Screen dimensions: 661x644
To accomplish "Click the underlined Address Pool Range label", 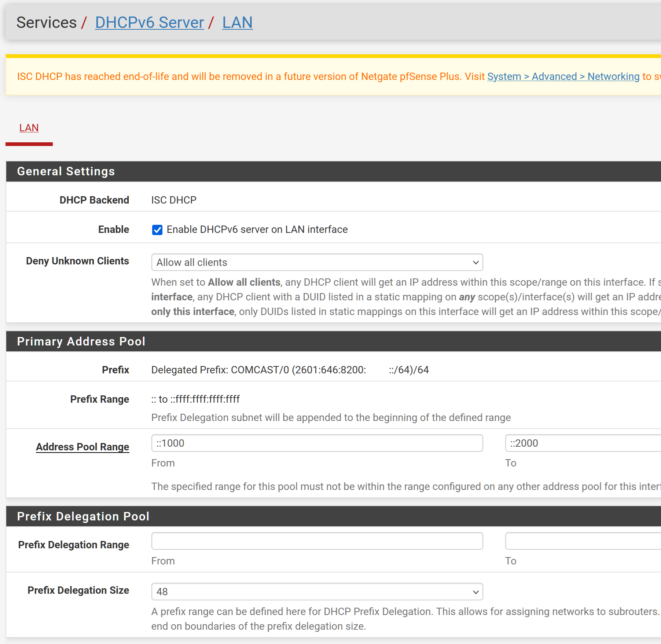I will click(82, 447).
